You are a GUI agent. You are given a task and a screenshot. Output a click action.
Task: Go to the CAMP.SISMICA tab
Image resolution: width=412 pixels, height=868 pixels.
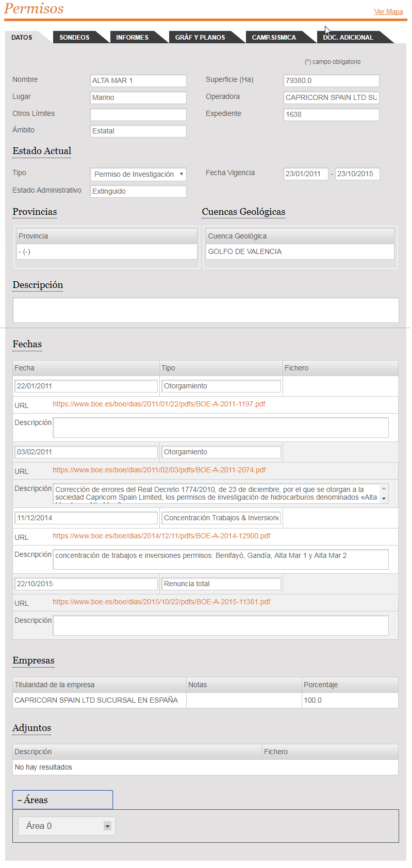[274, 38]
